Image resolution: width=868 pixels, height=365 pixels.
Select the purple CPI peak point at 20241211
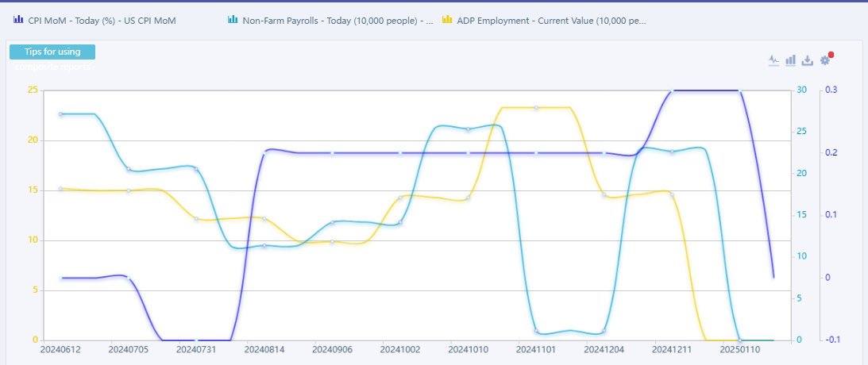pyautogui.click(x=672, y=91)
